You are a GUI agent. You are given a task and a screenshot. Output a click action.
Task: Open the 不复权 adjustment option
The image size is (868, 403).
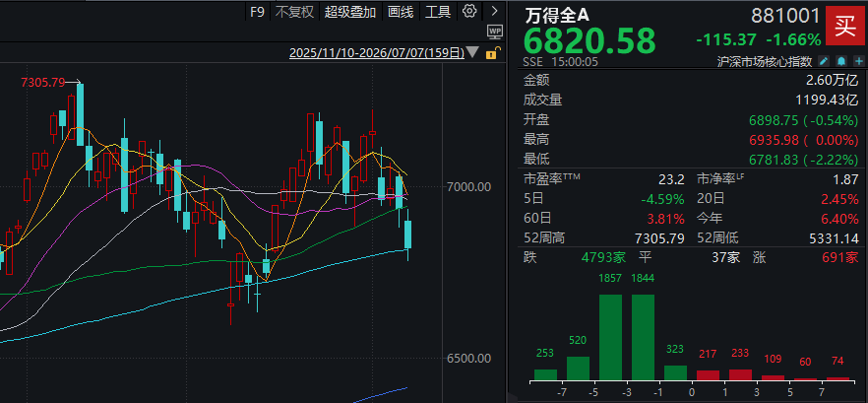tap(294, 12)
